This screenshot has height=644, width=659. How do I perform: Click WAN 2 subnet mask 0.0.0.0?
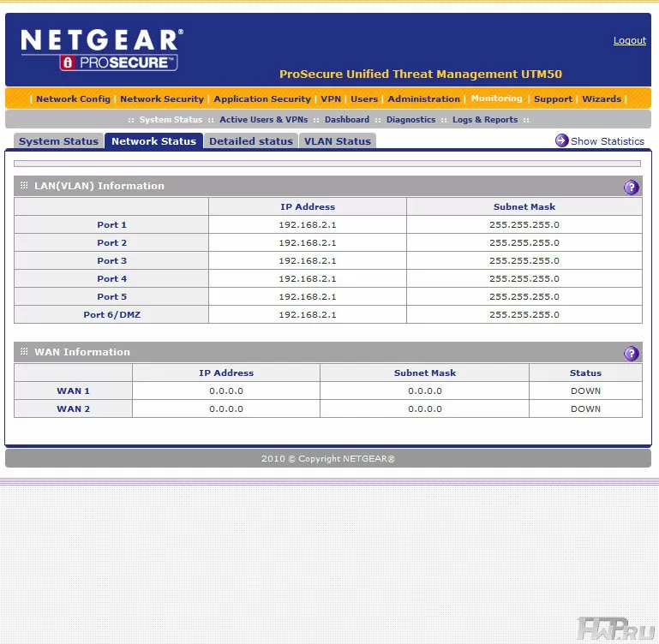pos(425,409)
